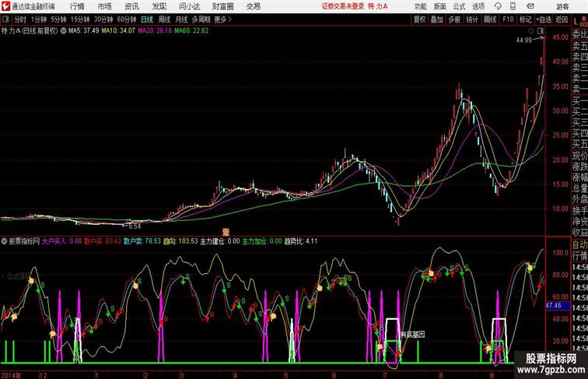Open the 市场 menu
The image size is (588, 379).
click(x=104, y=6)
